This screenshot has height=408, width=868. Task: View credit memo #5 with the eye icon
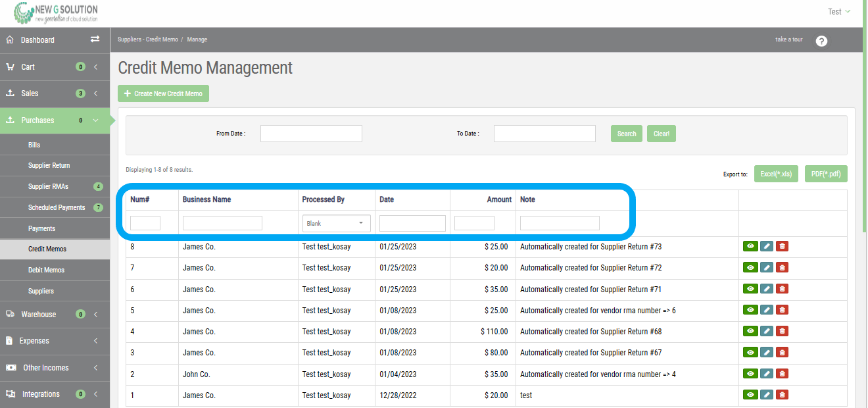[750, 309]
